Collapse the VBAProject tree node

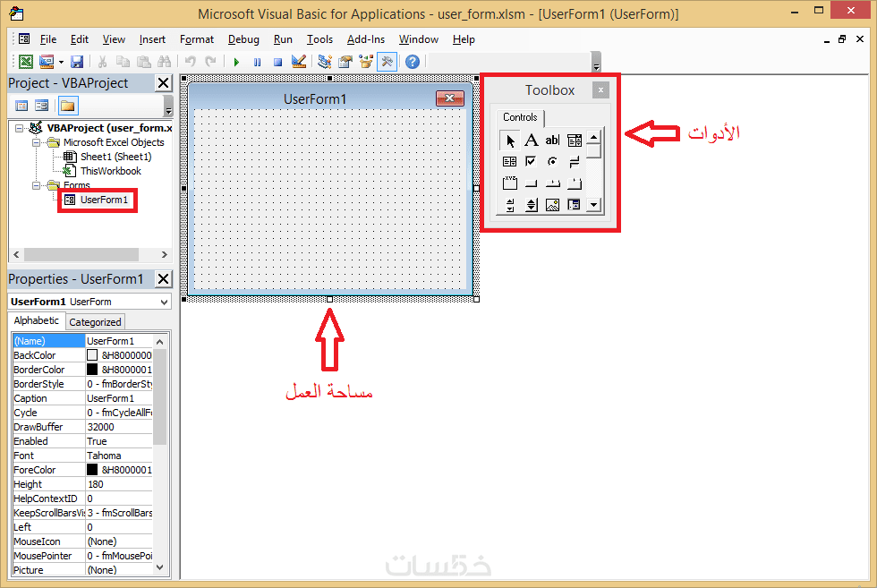coord(20,128)
